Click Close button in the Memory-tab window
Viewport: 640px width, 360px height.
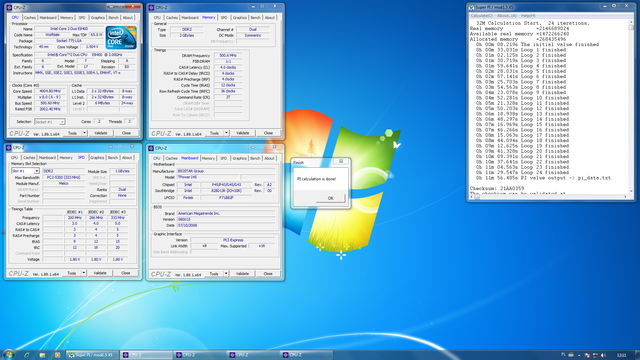coord(268,133)
